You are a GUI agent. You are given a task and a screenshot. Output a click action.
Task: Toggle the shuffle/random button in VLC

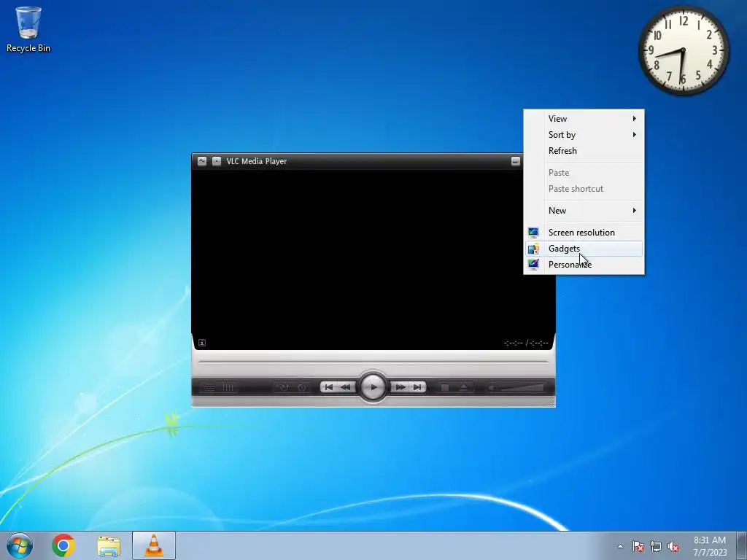[x=301, y=387]
